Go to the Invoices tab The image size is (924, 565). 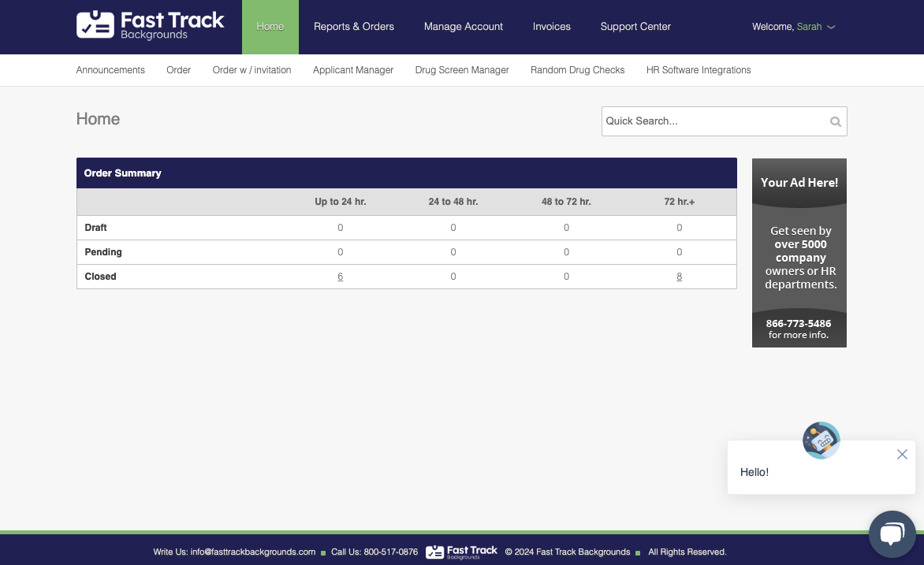[551, 27]
